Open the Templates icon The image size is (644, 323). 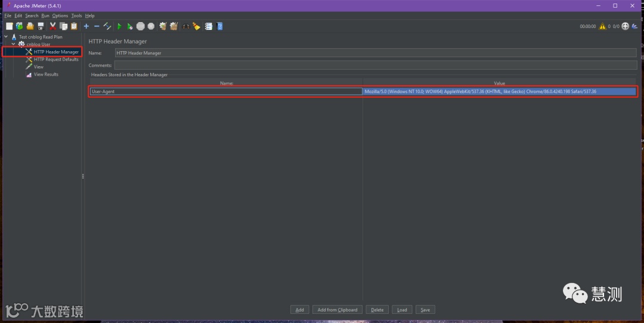[x=19, y=26]
